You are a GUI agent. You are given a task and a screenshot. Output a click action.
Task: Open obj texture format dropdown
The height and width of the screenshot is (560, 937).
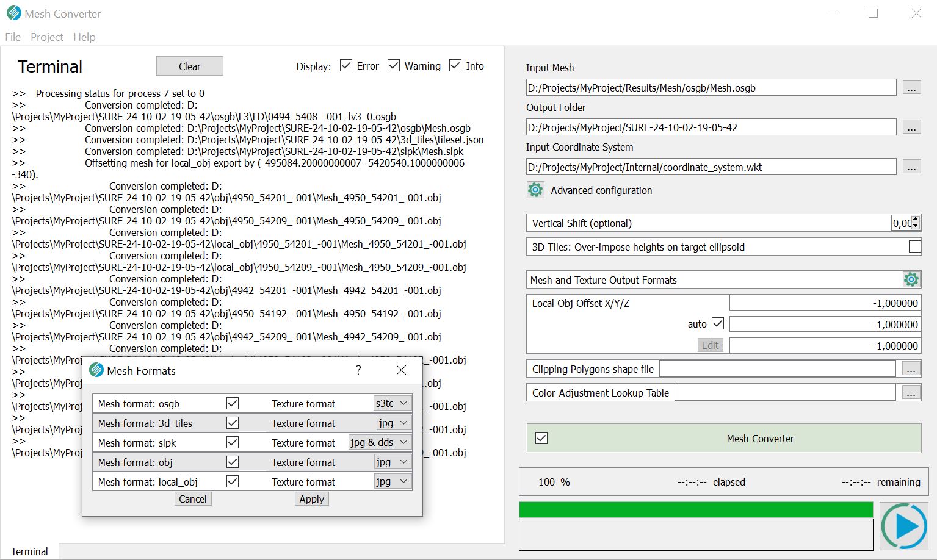click(393, 462)
